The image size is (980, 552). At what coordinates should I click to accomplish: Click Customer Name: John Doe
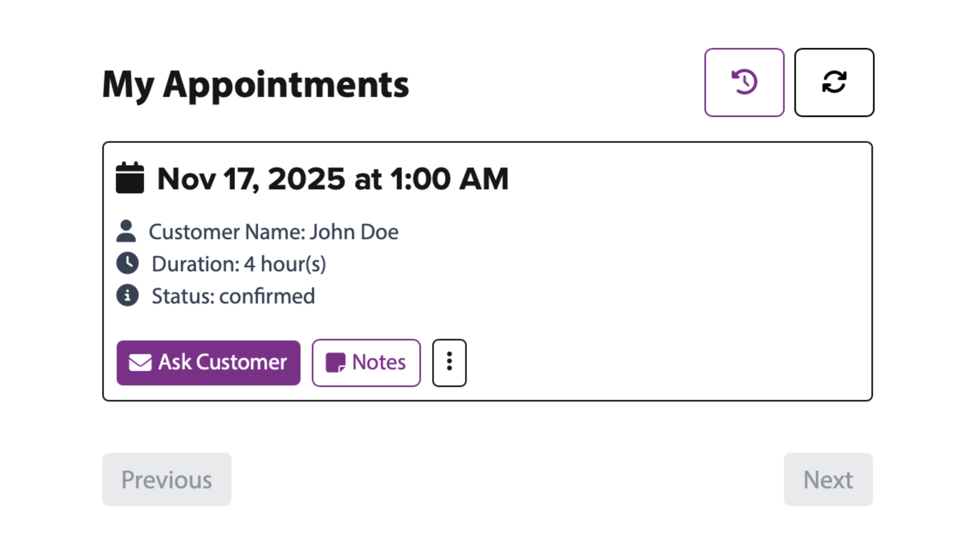(275, 231)
